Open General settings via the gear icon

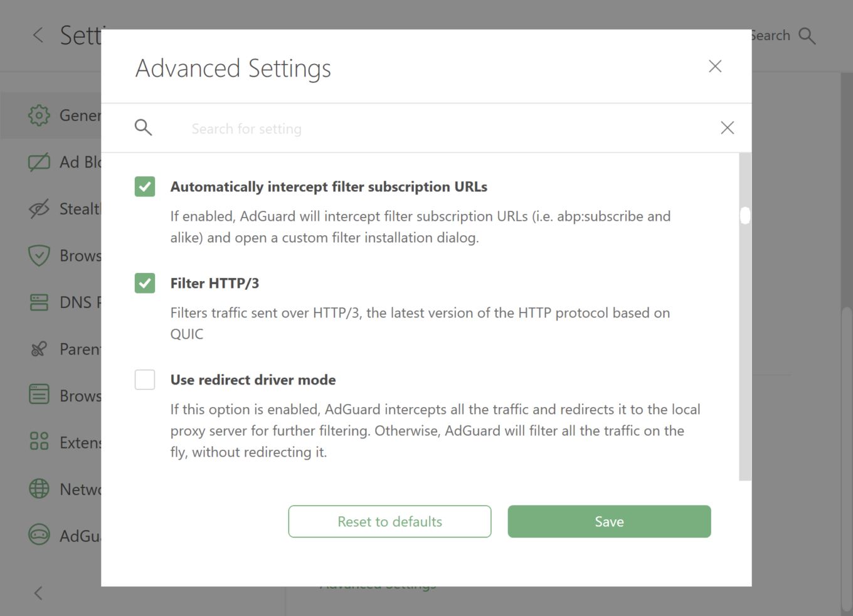pyautogui.click(x=38, y=115)
